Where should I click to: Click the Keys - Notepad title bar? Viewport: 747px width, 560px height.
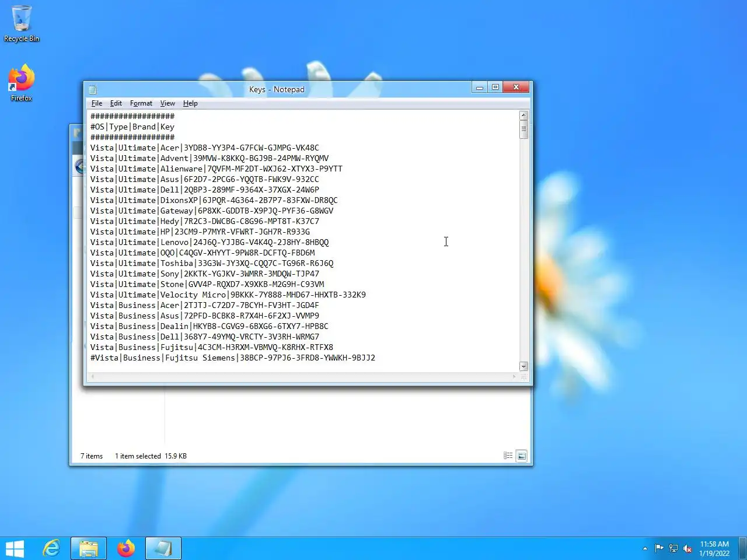277,89
